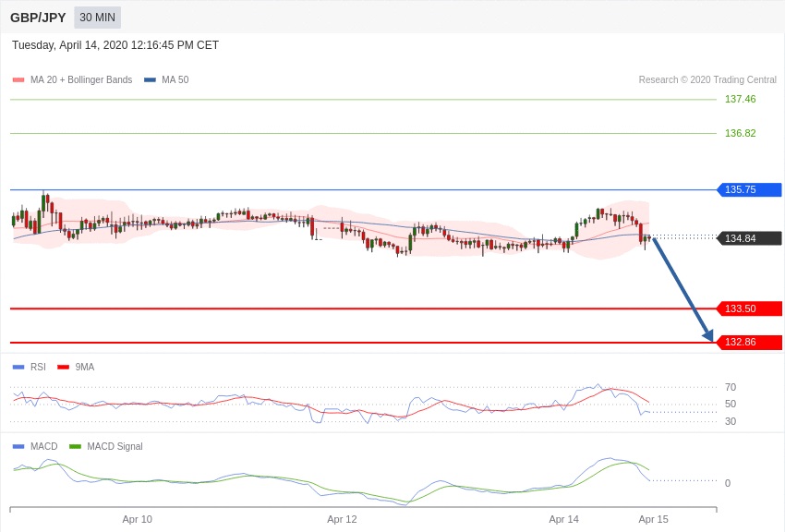The width and height of the screenshot is (785, 532).
Task: Click the MA 20 + Bollinger Bands legend swatch
Action: 18,79
